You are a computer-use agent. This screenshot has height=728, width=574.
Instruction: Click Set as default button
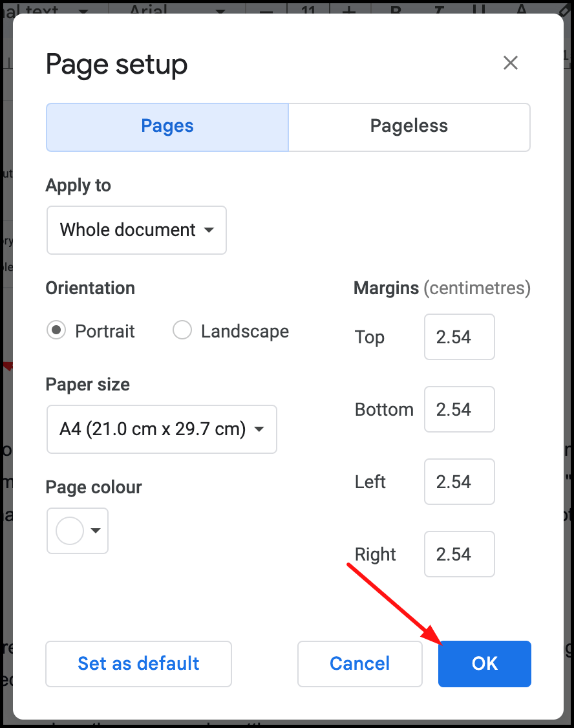click(138, 663)
